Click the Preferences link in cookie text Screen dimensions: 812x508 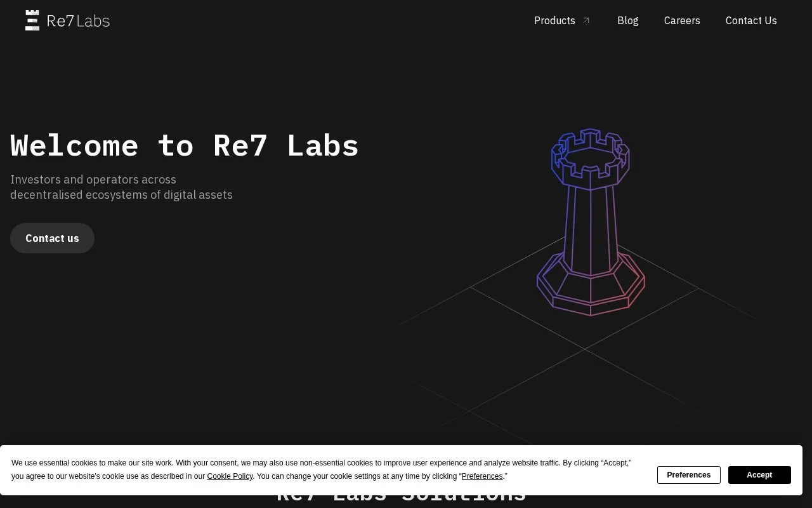pos(482,476)
